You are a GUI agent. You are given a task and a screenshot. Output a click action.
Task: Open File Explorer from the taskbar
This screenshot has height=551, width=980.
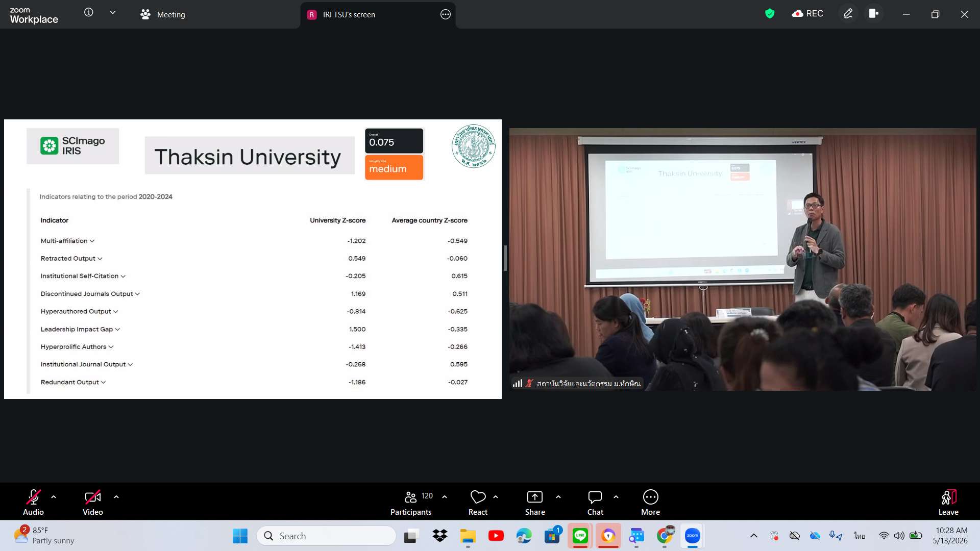[x=468, y=536]
